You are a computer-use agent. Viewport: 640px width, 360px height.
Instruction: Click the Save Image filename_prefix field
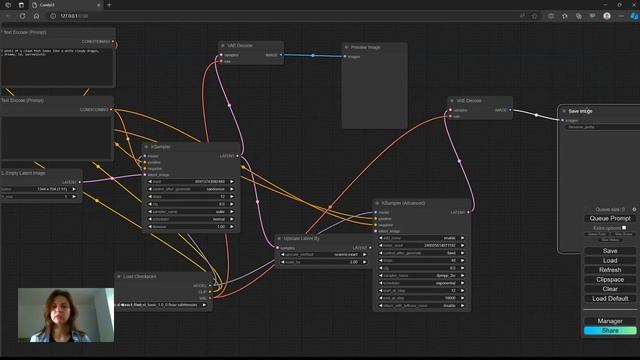pos(603,127)
